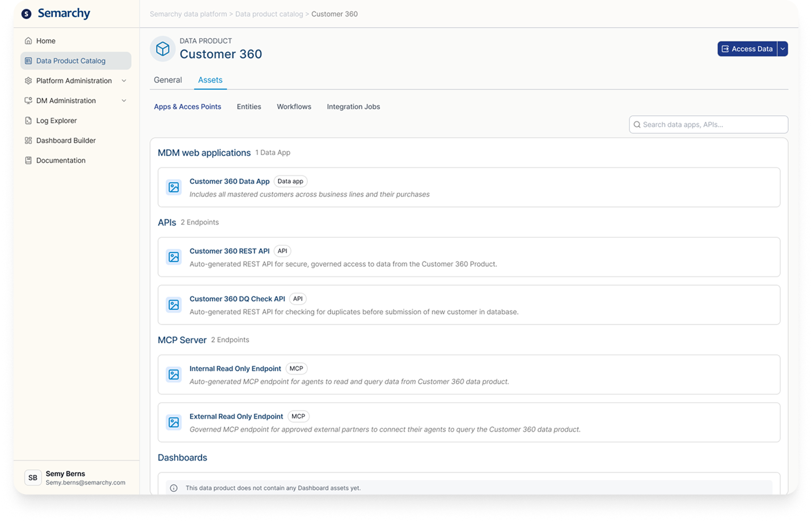This screenshot has height=522, width=812.
Task: Click the info icon in Dashboards notice
Action: [x=174, y=488]
